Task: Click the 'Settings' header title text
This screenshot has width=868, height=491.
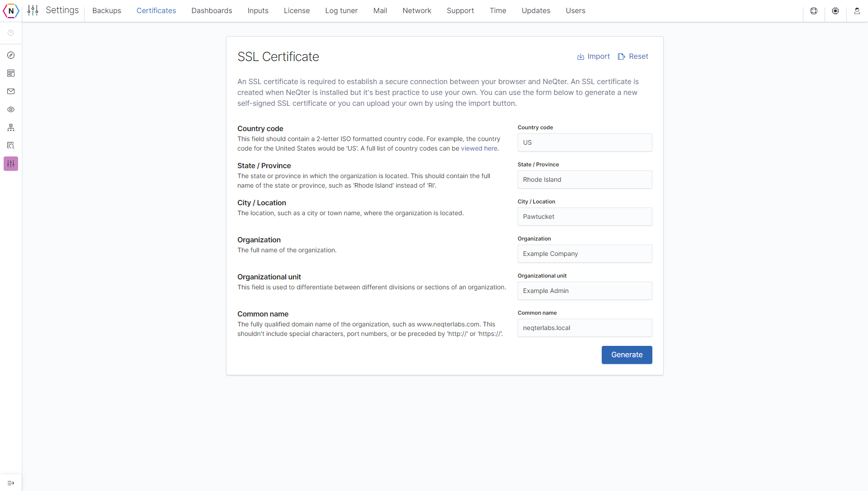Action: 62,10
